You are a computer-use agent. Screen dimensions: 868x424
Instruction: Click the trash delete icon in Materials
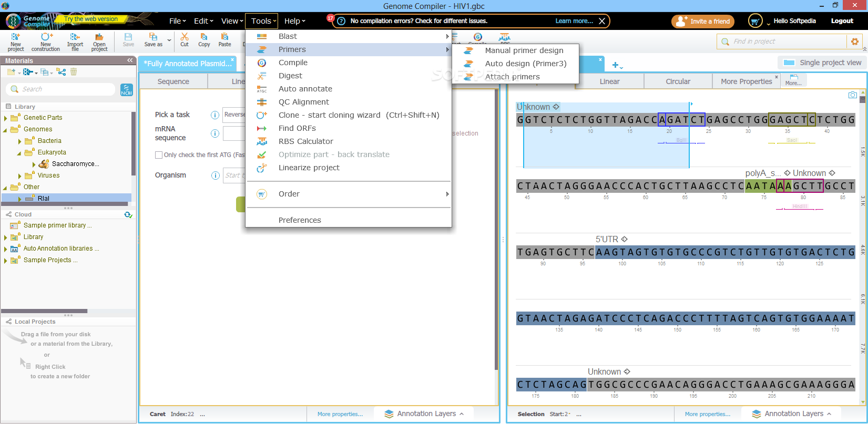[74, 72]
